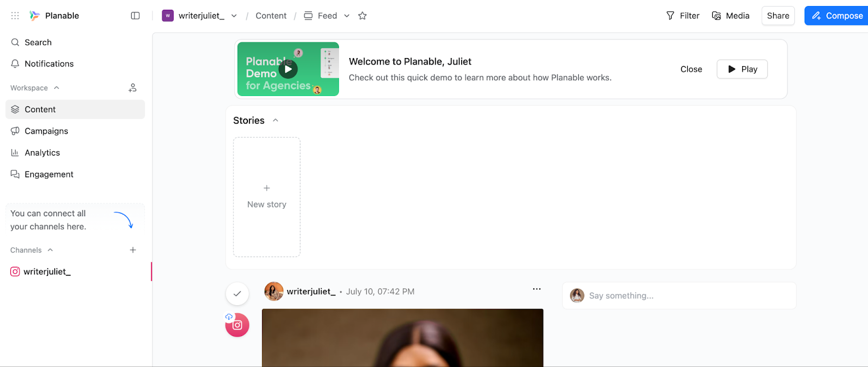Open the Filter options

click(x=682, y=16)
